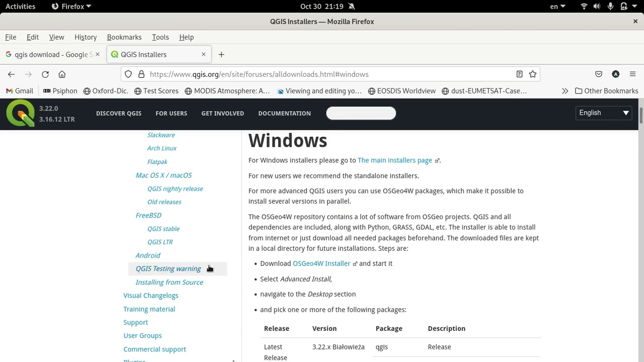The height and width of the screenshot is (362, 644).
Task: Go to FreeBSD in the sidebar
Action: [x=148, y=215]
